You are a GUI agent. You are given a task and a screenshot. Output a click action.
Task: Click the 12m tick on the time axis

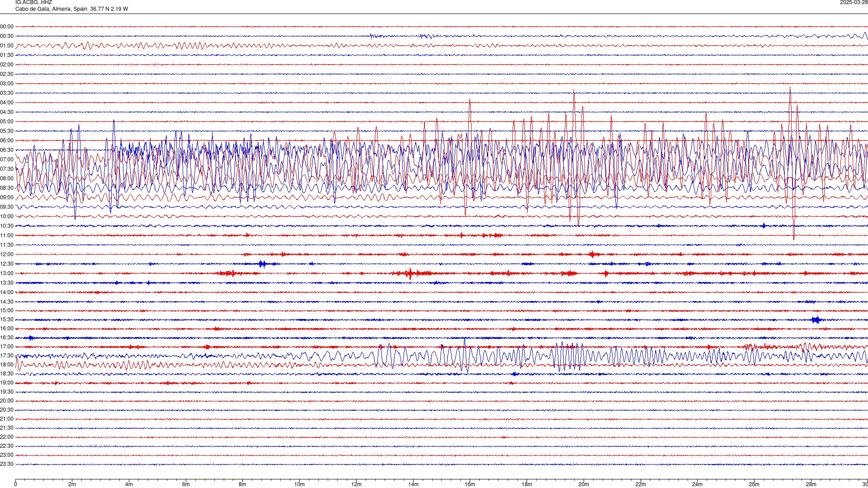point(356,484)
